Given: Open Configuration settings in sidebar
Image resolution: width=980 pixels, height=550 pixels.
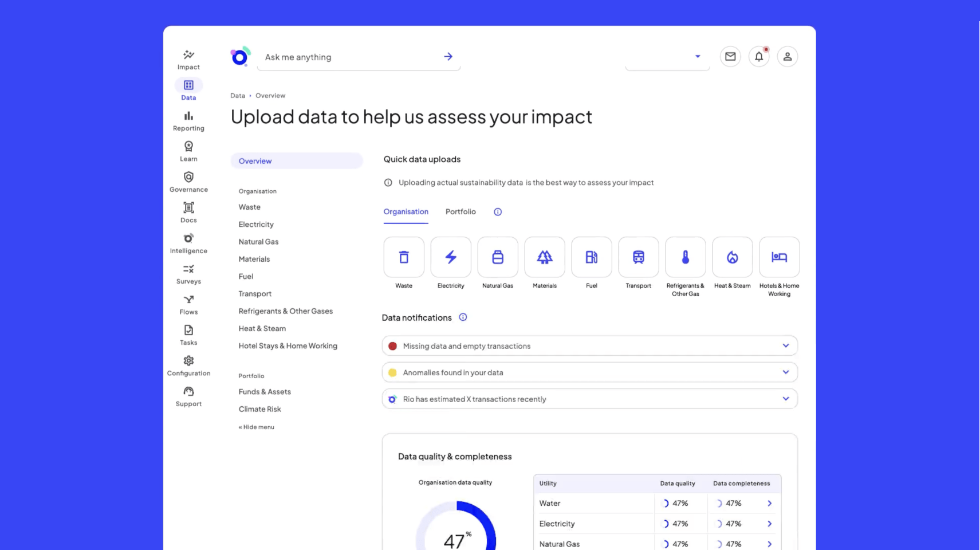Looking at the screenshot, I should tap(188, 366).
